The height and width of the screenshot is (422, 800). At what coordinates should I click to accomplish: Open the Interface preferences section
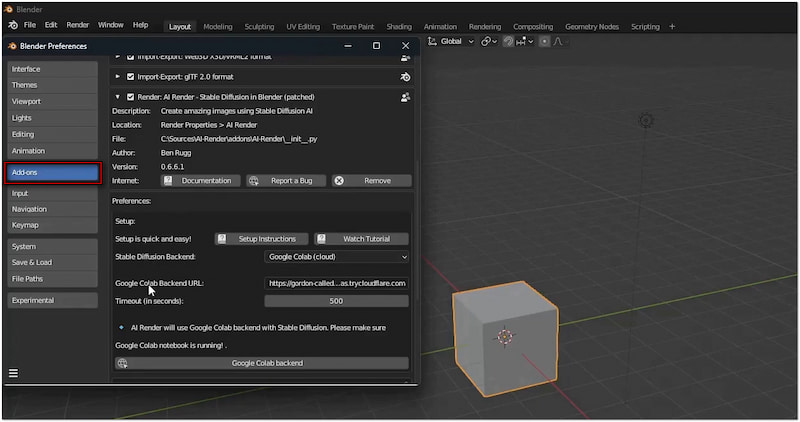(53, 69)
